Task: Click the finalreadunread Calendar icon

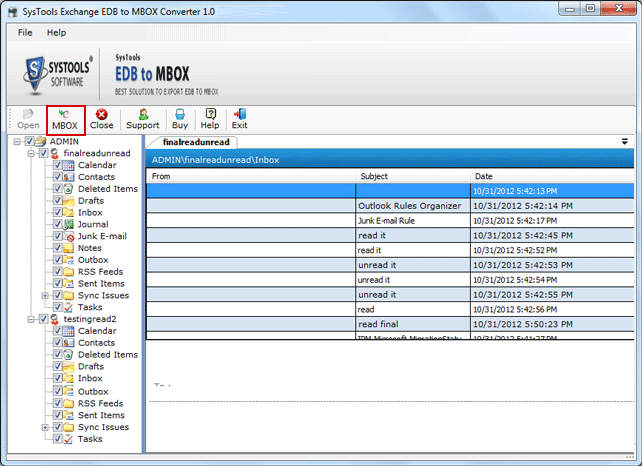Action: pos(68,165)
